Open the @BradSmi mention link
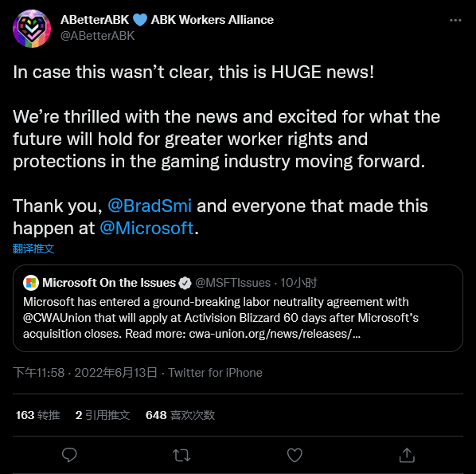The width and height of the screenshot is (476, 474). click(x=150, y=206)
